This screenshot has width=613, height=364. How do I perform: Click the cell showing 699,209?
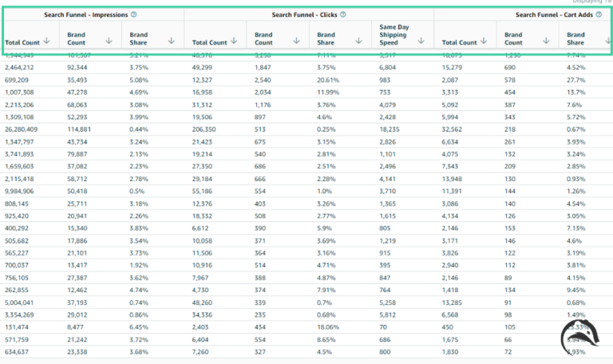point(17,80)
